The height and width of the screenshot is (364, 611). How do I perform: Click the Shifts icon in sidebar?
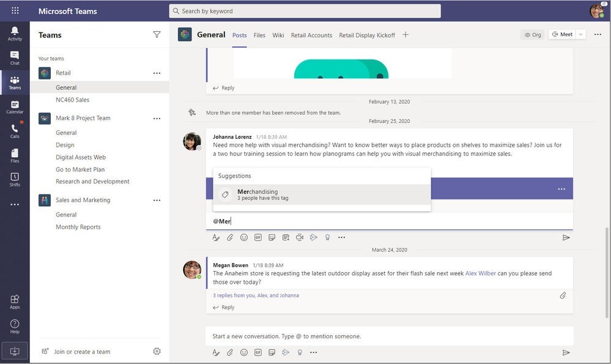tap(15, 179)
